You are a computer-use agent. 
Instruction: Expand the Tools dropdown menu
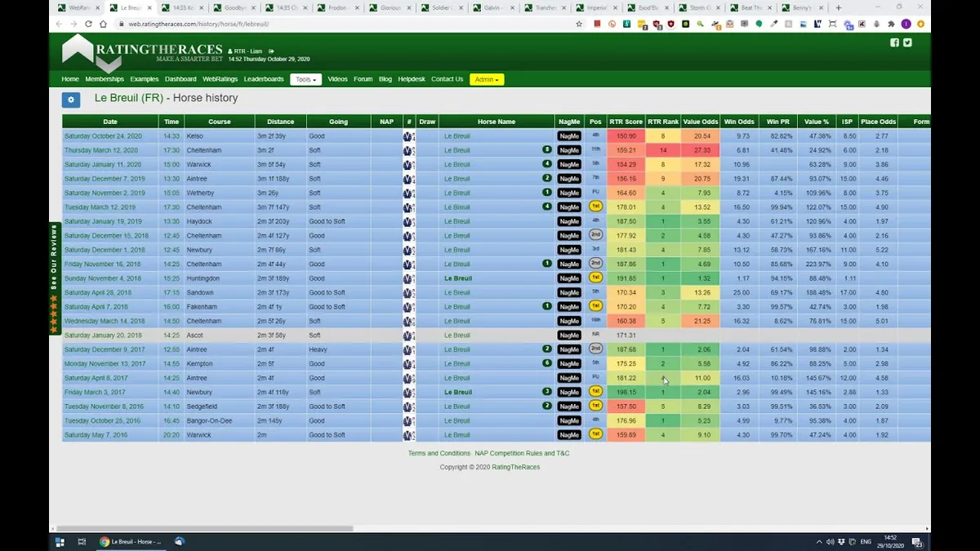pyautogui.click(x=305, y=79)
